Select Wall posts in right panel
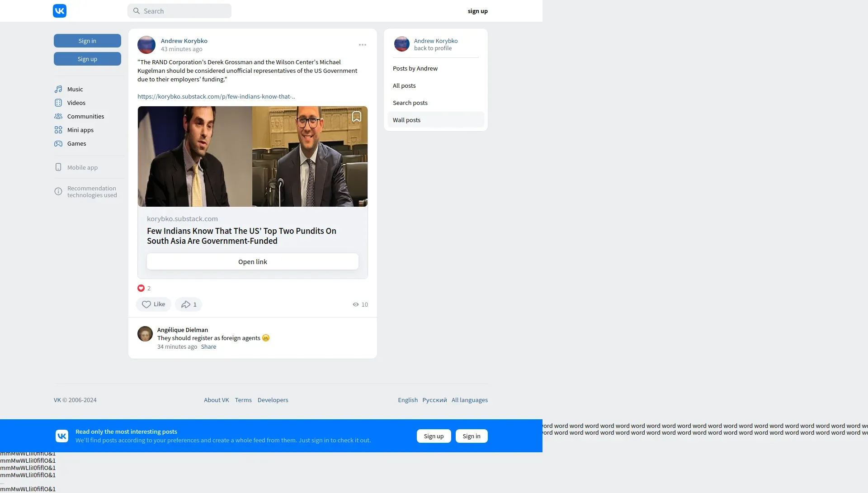Viewport: 868px width, 493px height. pos(406,120)
